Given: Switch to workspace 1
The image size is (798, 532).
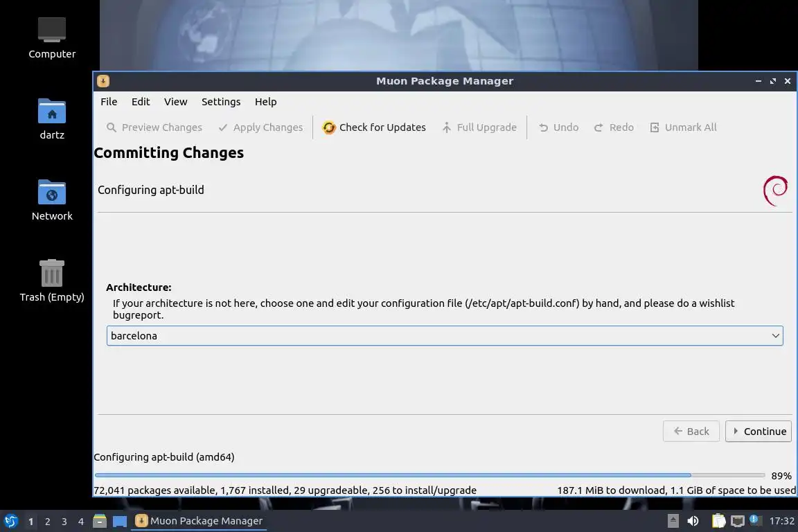Looking at the screenshot, I should coord(31,522).
